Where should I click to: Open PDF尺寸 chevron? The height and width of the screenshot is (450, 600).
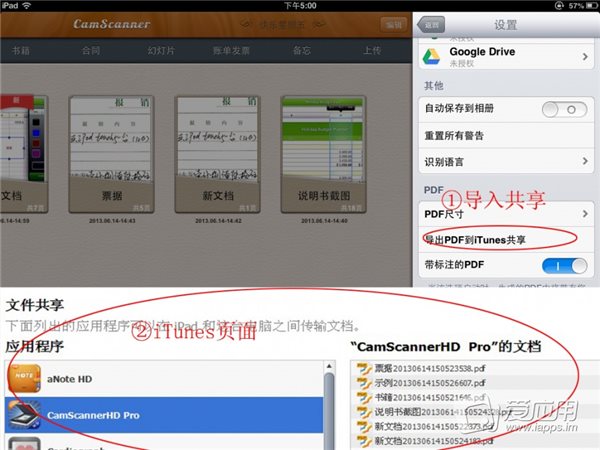click(585, 214)
